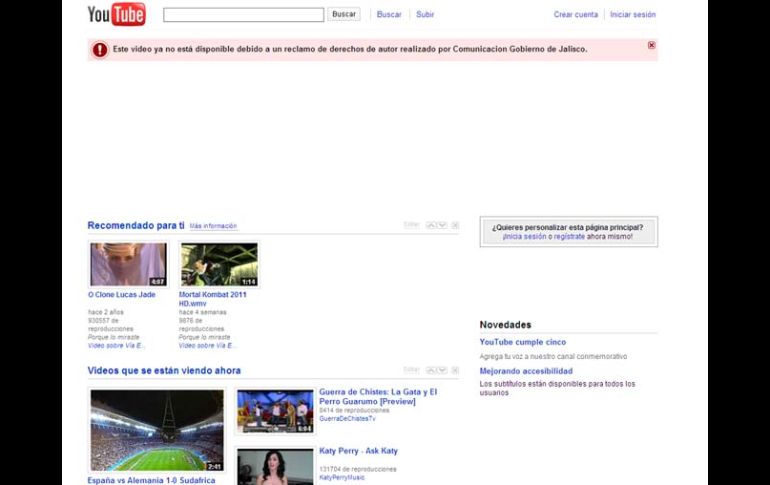Open the O Clone Lucas Jade thumbnail
Screen dimensions: 770x485
point(128,264)
